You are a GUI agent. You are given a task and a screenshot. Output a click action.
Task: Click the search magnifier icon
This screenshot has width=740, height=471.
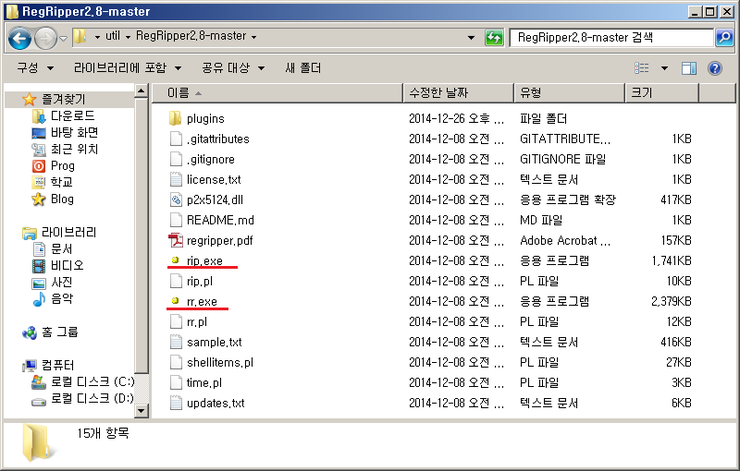[x=724, y=37]
